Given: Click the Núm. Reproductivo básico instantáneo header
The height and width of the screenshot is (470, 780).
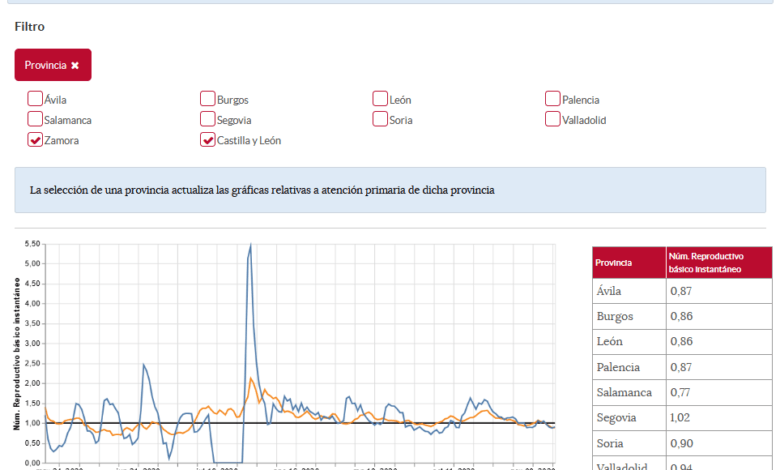Looking at the screenshot, I should point(719,263).
